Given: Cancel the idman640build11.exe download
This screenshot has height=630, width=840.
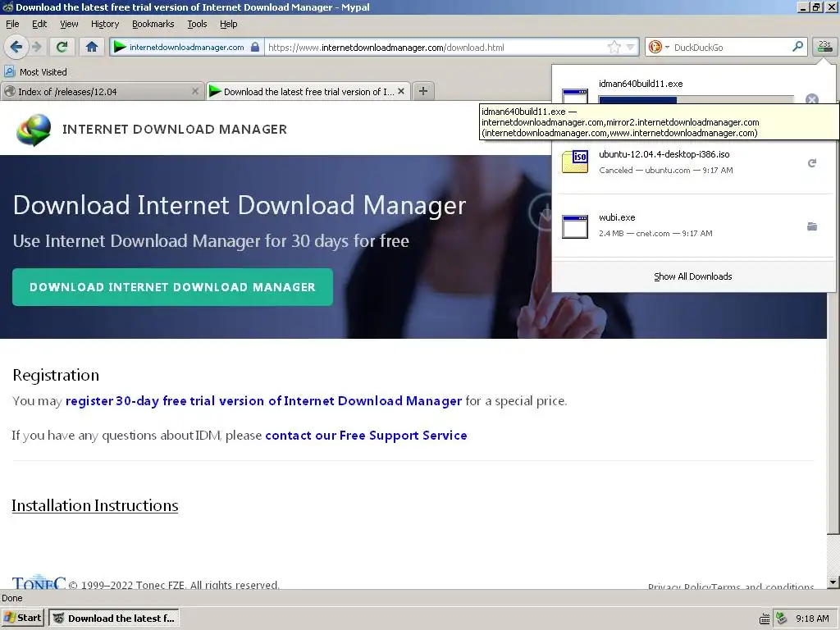Looking at the screenshot, I should coord(812,99).
